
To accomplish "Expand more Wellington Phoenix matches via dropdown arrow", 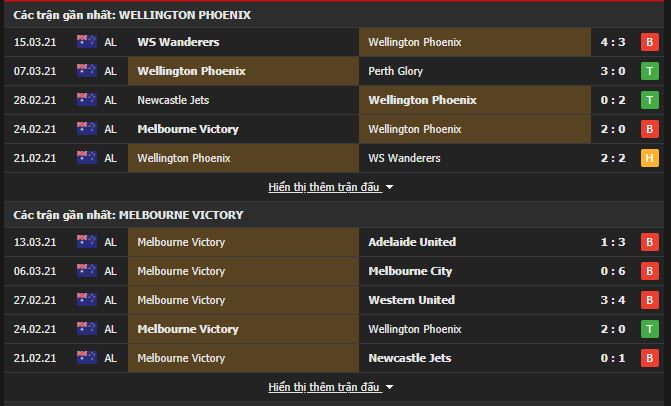I will 389,187.
